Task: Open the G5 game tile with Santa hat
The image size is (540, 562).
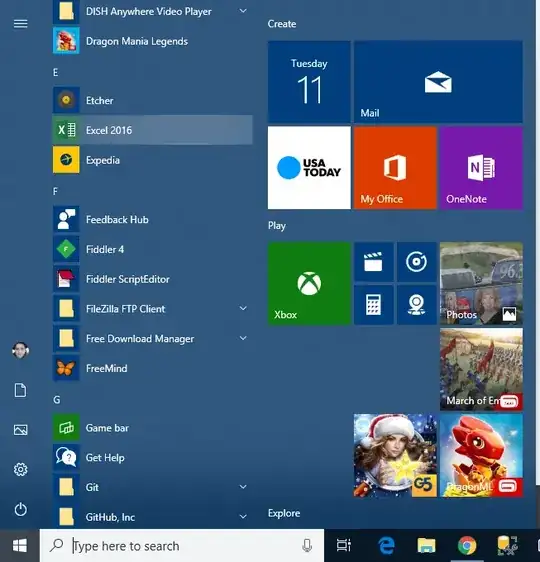Action: click(395, 455)
